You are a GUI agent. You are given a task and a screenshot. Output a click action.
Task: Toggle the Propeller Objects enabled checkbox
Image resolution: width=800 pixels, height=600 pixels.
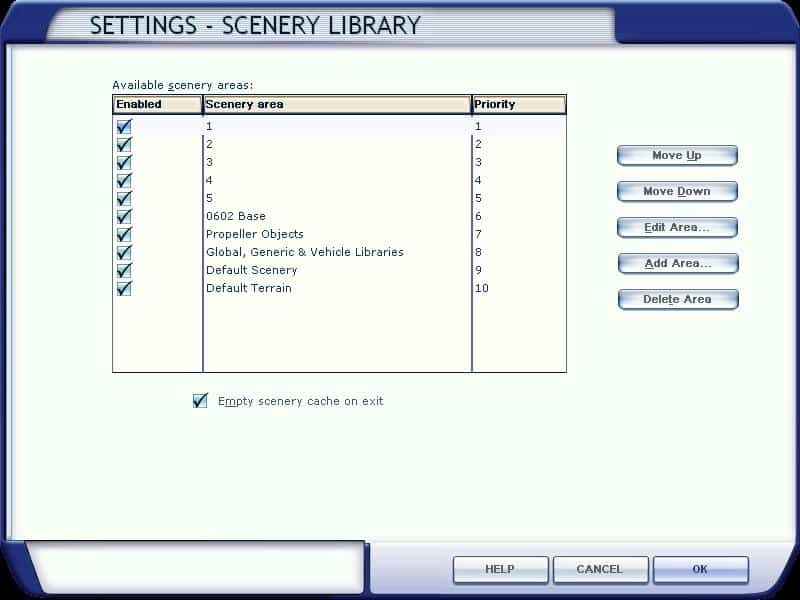point(124,235)
